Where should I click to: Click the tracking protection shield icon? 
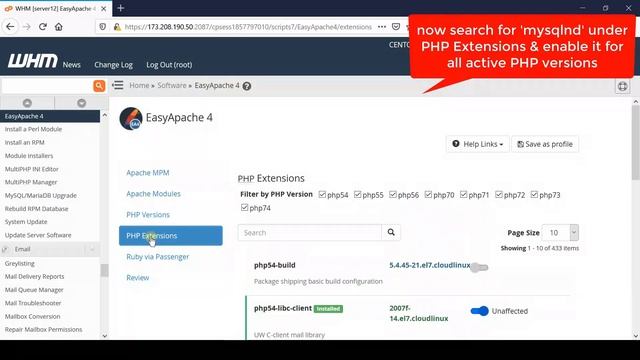(102, 27)
